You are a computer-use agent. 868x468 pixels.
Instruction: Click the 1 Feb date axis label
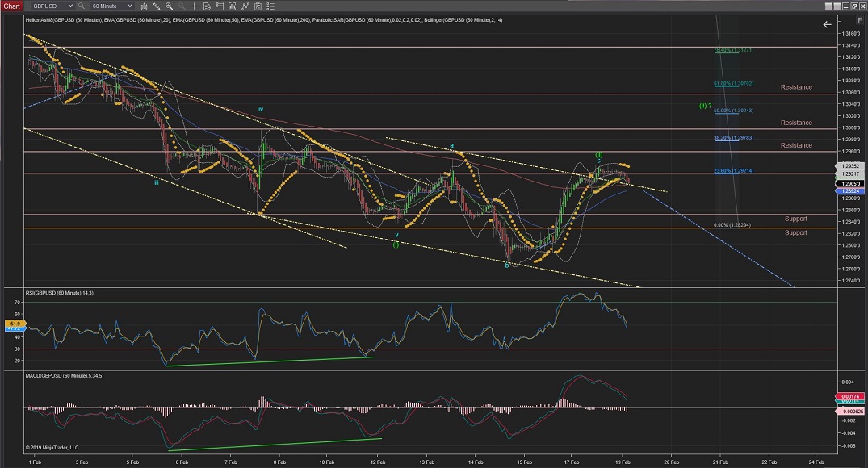tap(35, 462)
